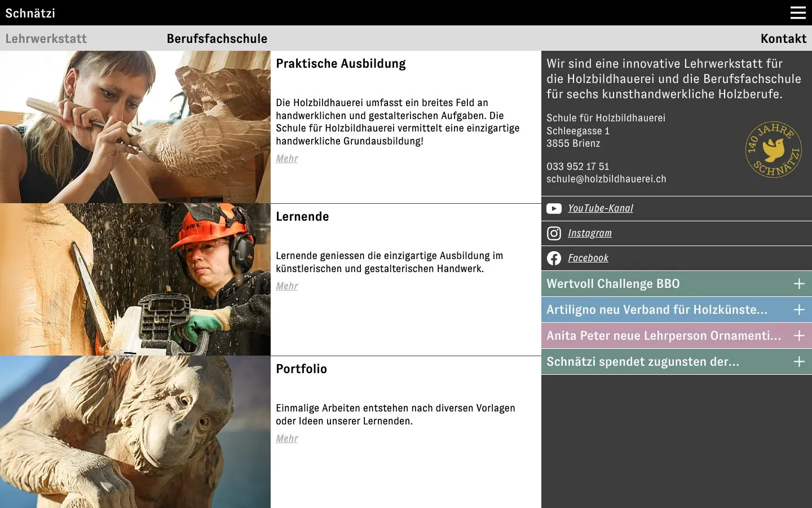Click the Artiligno neu Verband für Holzkünste title
The image size is (812, 508).
pyautogui.click(x=657, y=310)
